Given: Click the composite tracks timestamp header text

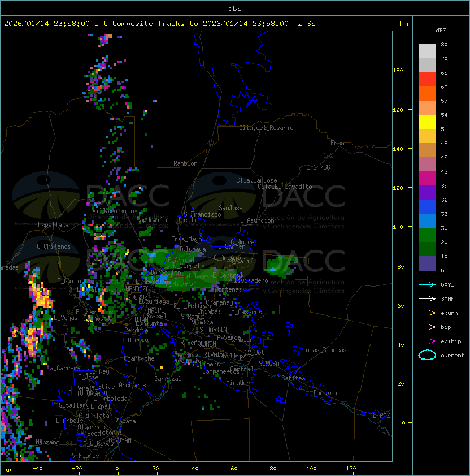Looking at the screenshot, I should coord(160,24).
